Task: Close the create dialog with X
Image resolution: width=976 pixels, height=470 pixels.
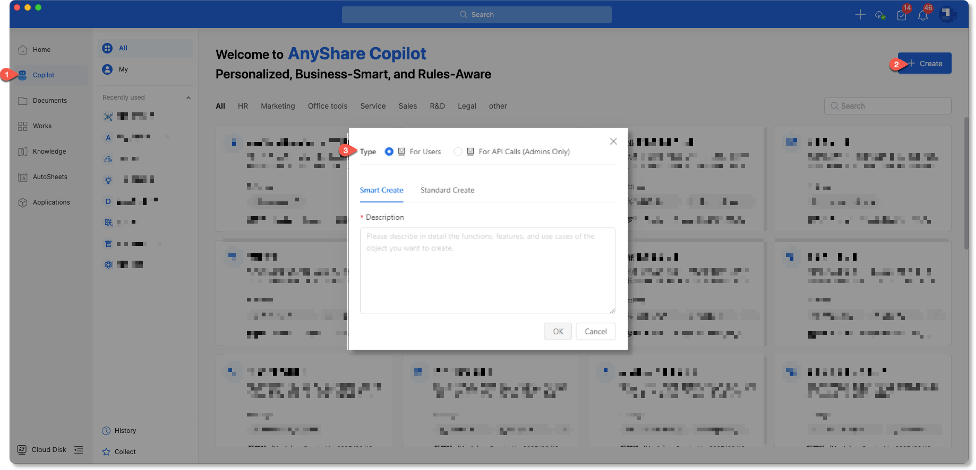Action: click(x=613, y=141)
